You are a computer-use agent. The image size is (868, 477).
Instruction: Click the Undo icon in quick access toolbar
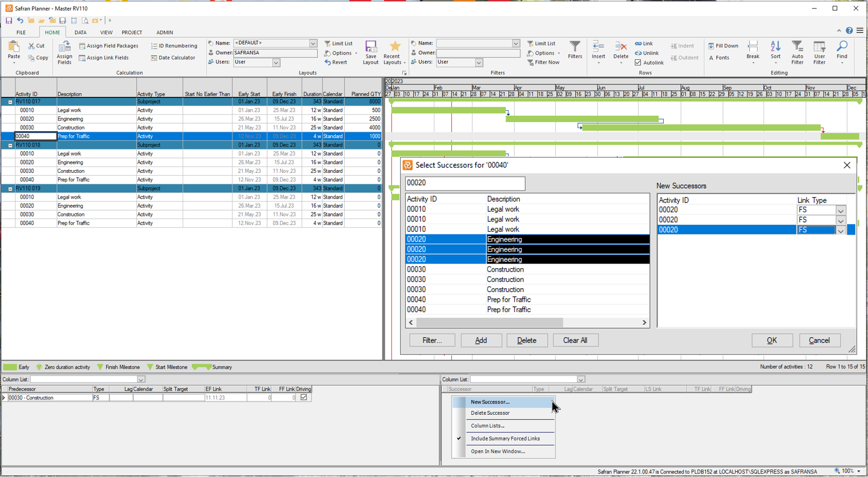click(x=20, y=21)
